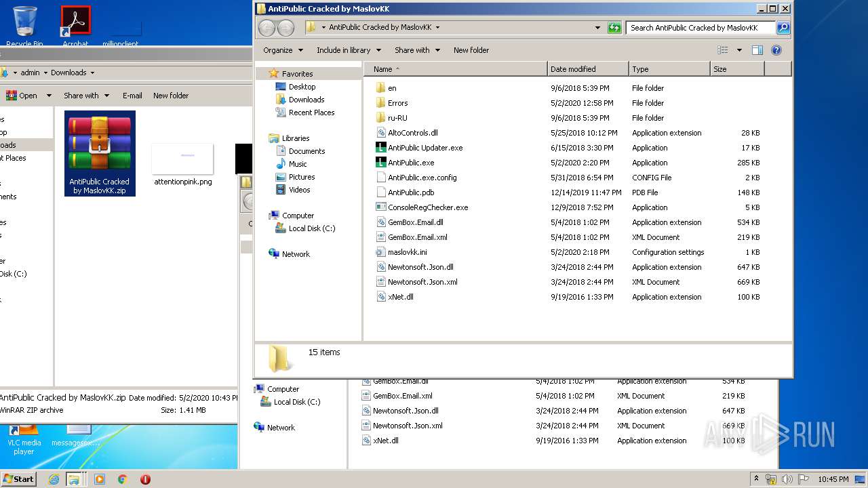Show hidden tray icons arrow
Image resolution: width=868 pixels, height=488 pixels.
(756, 479)
